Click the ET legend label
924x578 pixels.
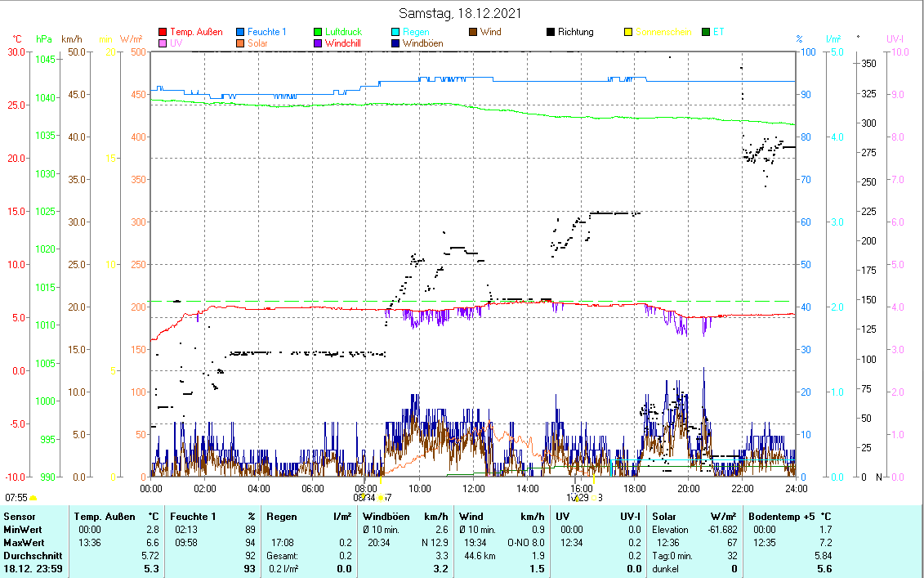719,33
